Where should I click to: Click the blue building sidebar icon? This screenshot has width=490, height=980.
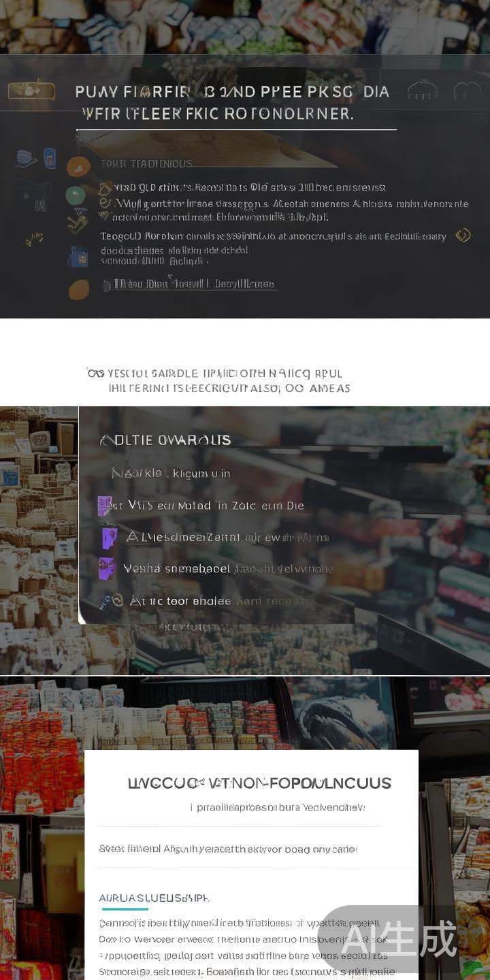[x=78, y=257]
